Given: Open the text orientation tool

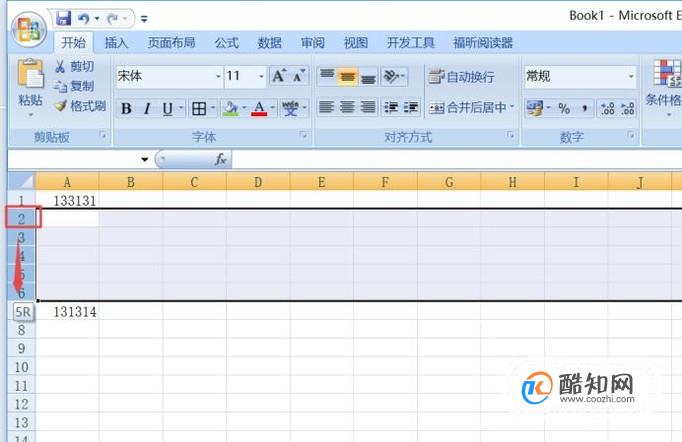Looking at the screenshot, I should pyautogui.click(x=394, y=77).
